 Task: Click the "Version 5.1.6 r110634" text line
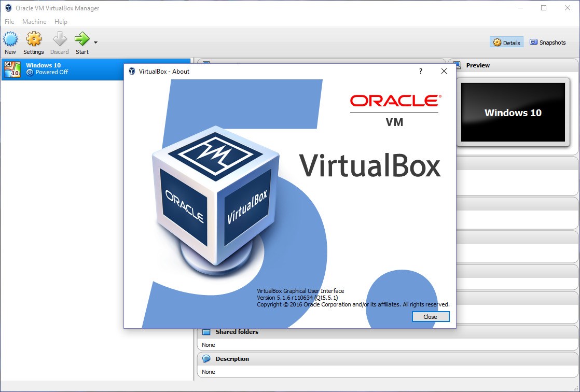coord(297,298)
